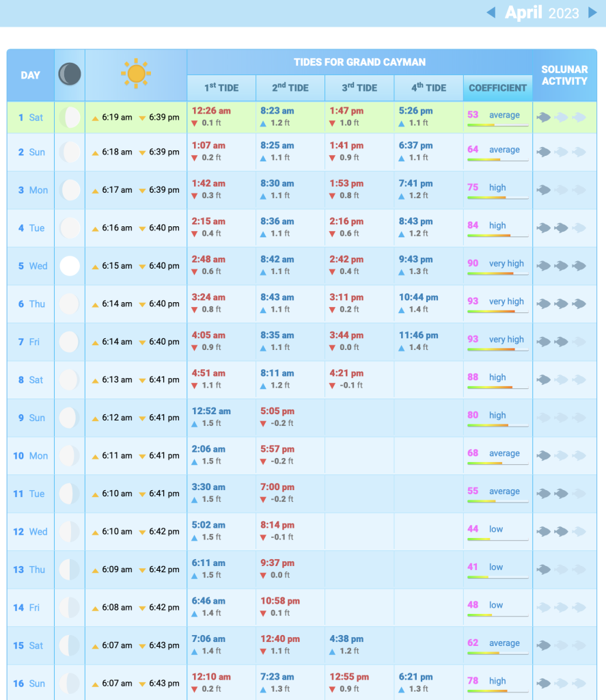This screenshot has width=606, height=700.
Task: Click the half moon icon for Thu 13
Action: [70, 569]
